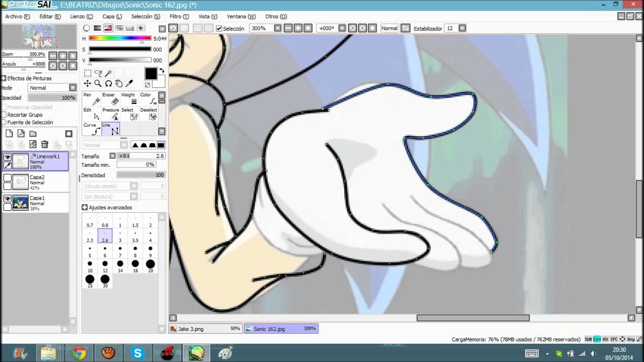Open the Archivo menu
Screen dimensions: 644x362
17,16
